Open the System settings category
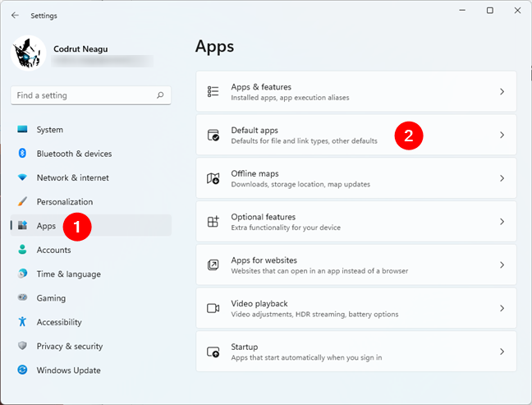532x405 pixels. [x=91, y=130]
